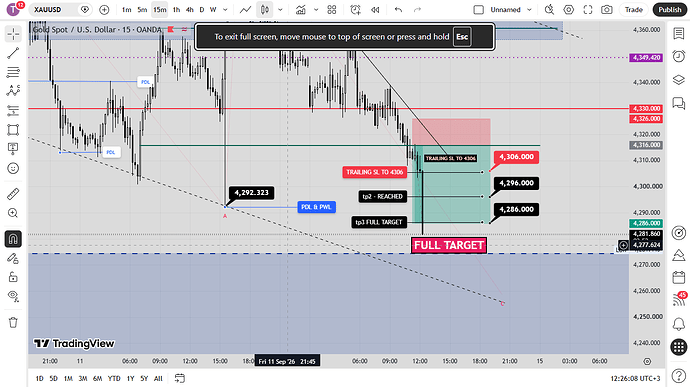
Task: Open the geometric shapes tool
Action: click(13, 130)
